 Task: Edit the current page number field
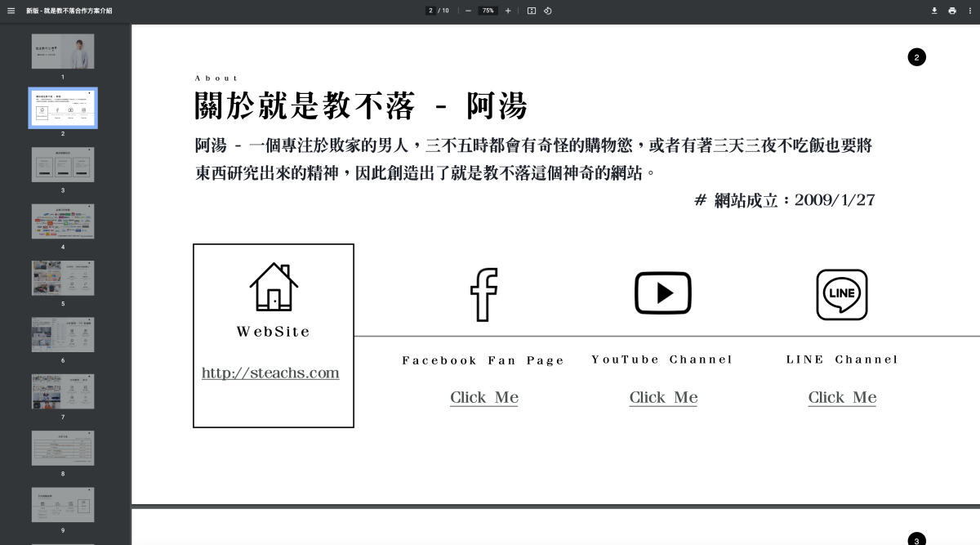coord(430,11)
